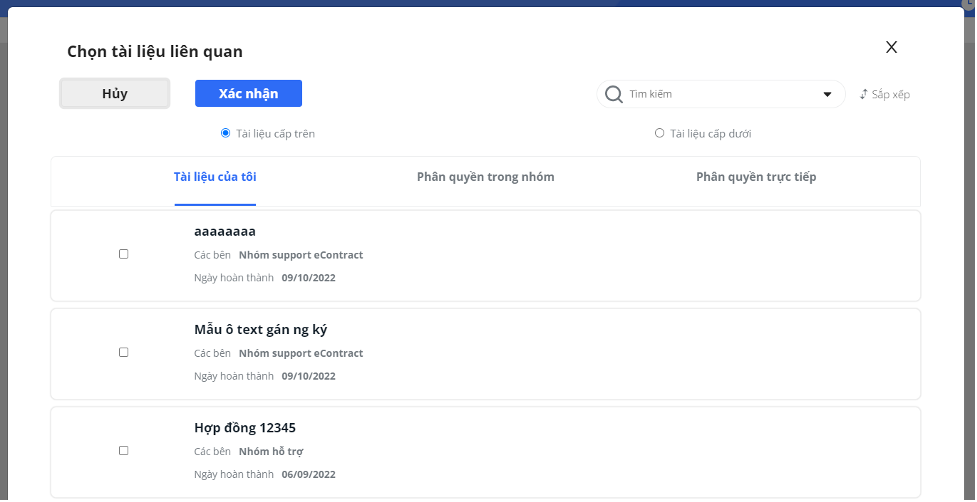Confirm selection with the Xác nhận button
The image size is (977, 502).
coord(249,93)
